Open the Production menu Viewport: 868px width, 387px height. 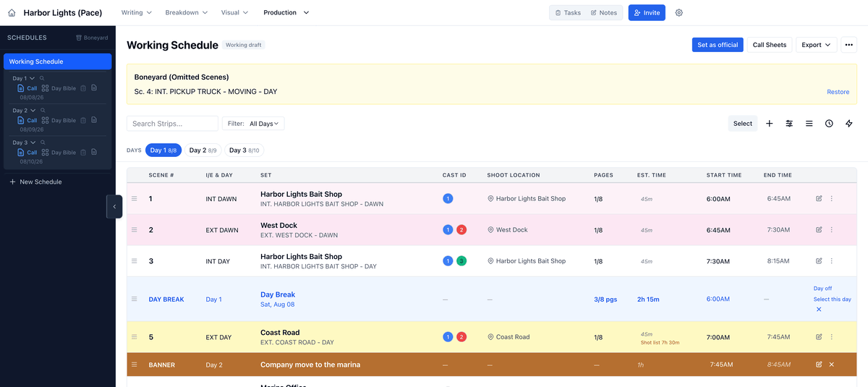coord(286,13)
